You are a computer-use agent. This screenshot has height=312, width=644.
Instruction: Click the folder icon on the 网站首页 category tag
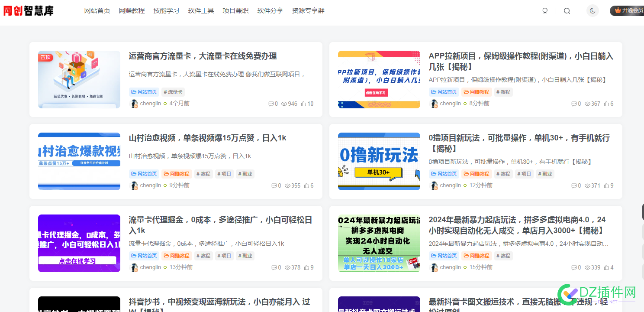134,92
